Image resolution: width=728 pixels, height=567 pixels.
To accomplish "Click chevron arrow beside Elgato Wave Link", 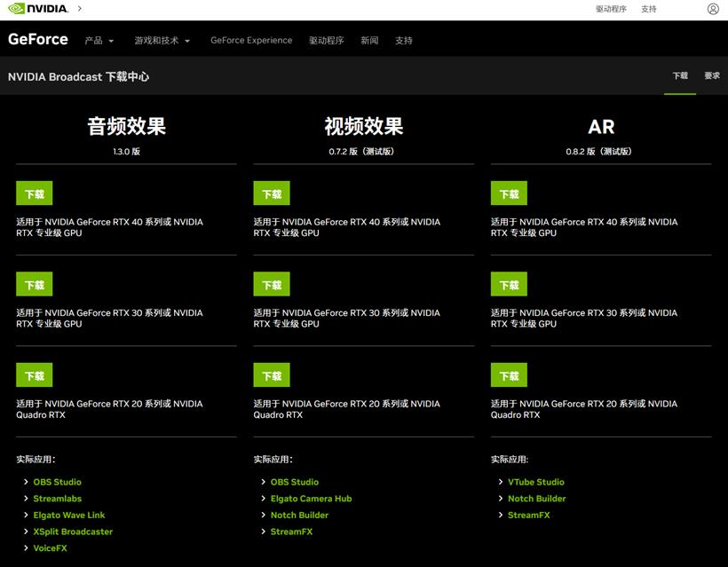I will point(26,515).
